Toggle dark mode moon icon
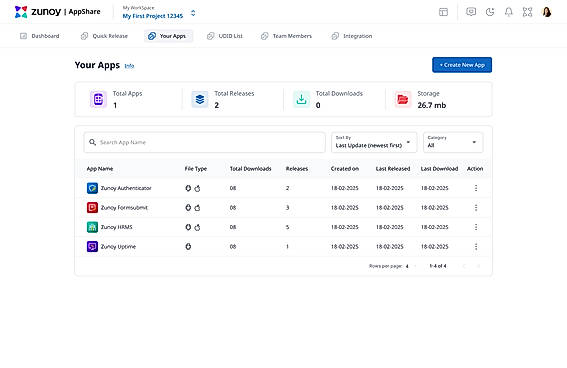Screen dimensions: 567x368 [490, 12]
